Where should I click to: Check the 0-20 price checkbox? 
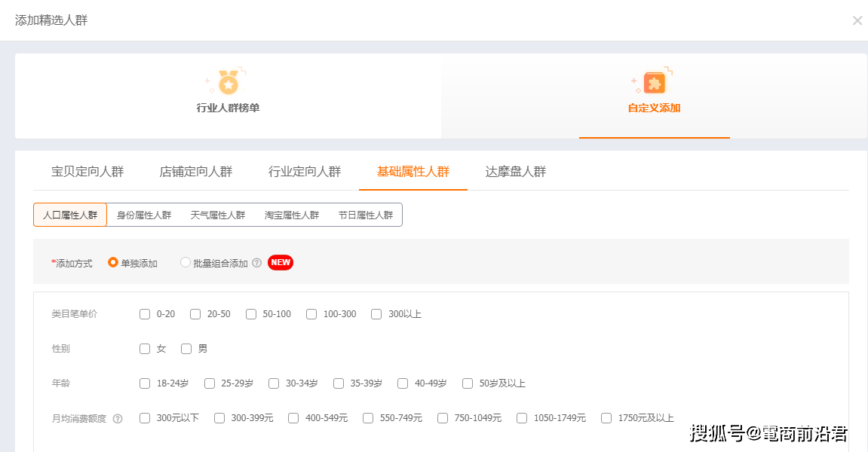pyautogui.click(x=145, y=314)
